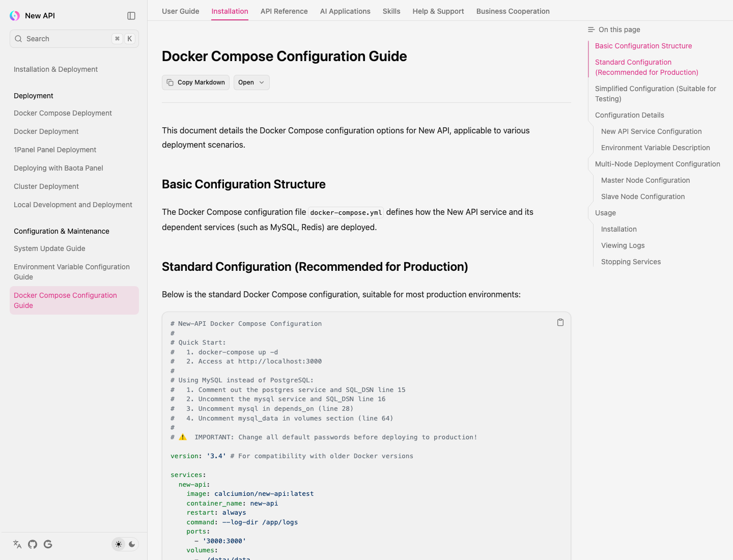The width and height of the screenshot is (733, 560).
Task: Jump to New API Service Configuration
Action: [x=652, y=131]
